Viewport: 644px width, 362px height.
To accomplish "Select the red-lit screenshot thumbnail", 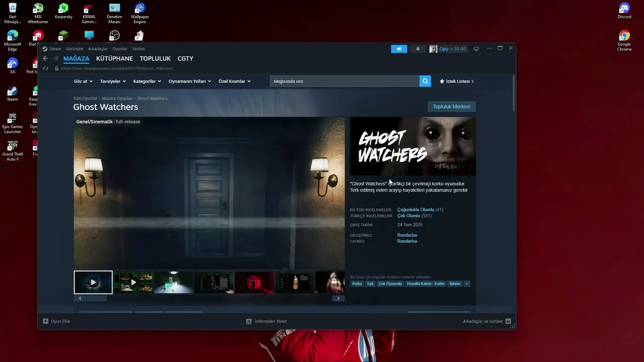I will pos(254,283).
